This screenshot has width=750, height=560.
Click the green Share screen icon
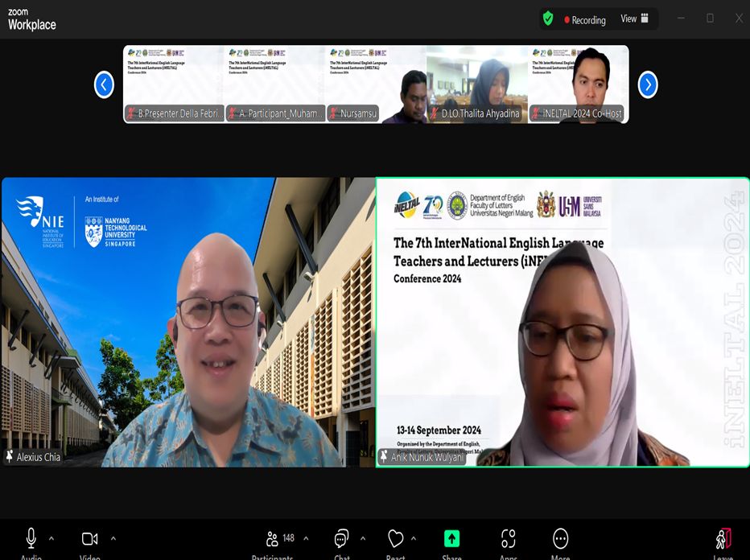click(451, 538)
